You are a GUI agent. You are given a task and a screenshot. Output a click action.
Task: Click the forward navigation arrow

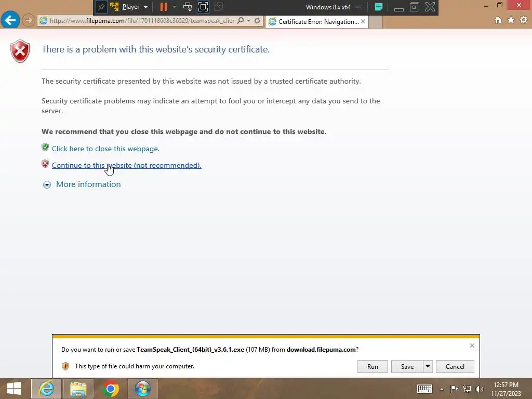pos(29,20)
